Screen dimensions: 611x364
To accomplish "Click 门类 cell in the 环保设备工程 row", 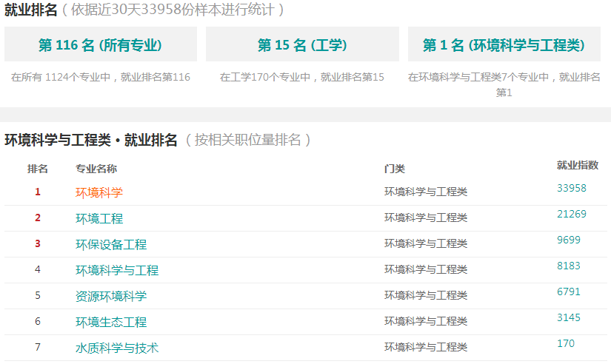I will tap(426, 243).
